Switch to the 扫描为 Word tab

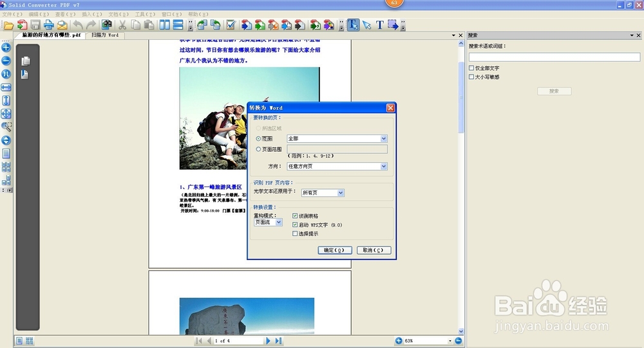(x=105, y=35)
